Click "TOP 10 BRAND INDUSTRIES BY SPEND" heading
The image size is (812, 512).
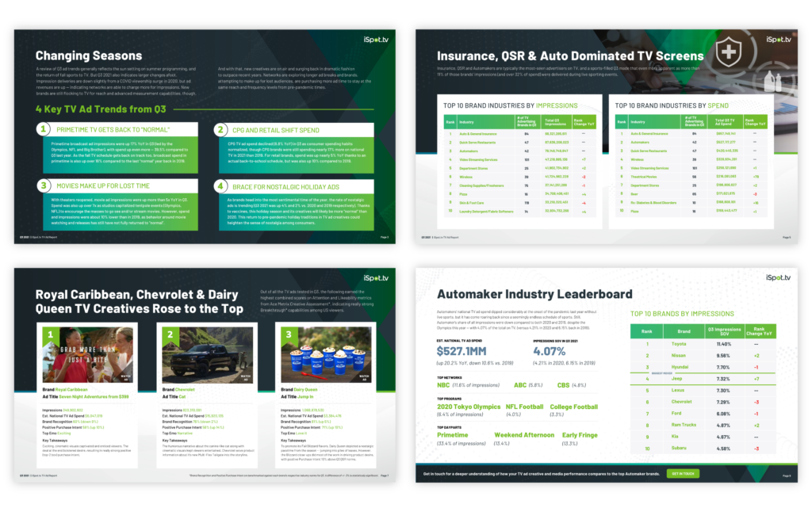(672, 105)
